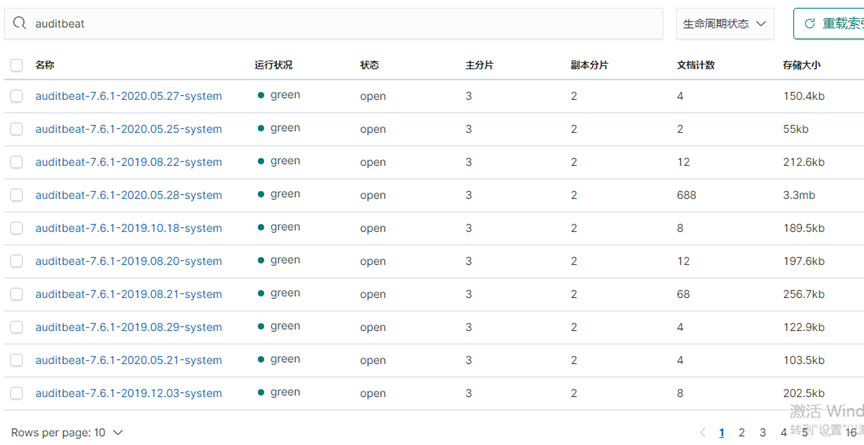Viewport: 864px width, 445px height.
Task: Open index auditbeat-7.6.1-2020.05.25-system
Action: coord(129,129)
